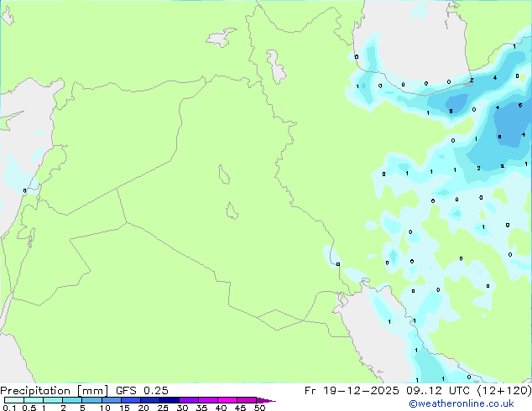Click the 10–15 mm legend color swatch
532x411 pixels.
coord(112,400)
